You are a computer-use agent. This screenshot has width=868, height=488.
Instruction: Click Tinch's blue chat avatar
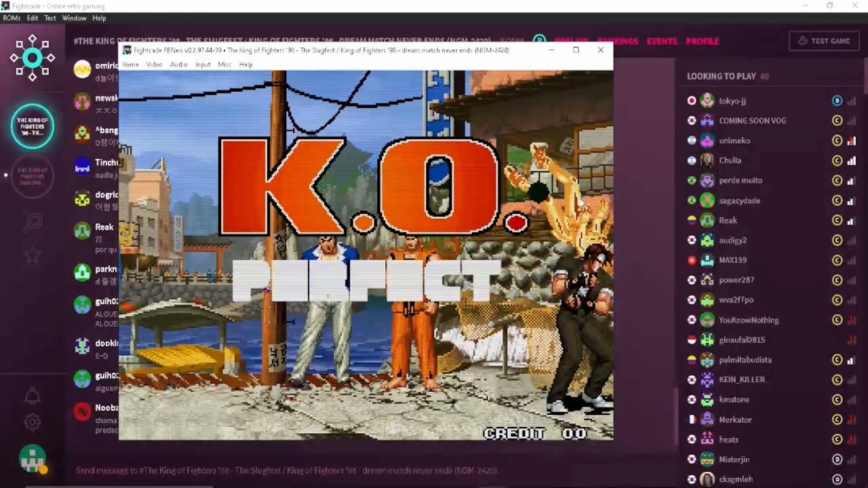[x=82, y=166]
